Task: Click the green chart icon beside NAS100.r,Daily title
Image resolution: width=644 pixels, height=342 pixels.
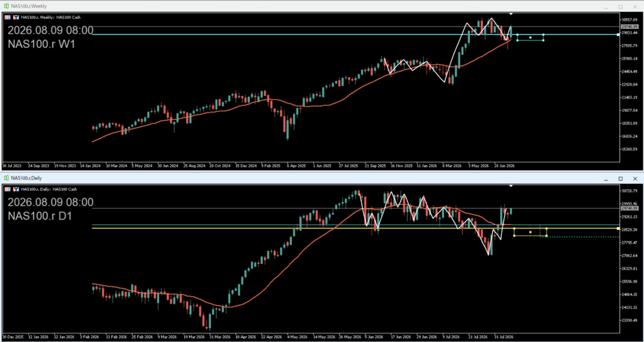Action: 6,178
